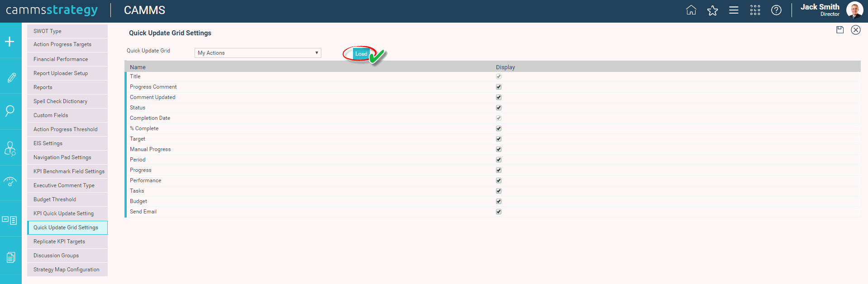868x284 pixels.
Task: Toggle Target display checkbox
Action: coord(499,139)
